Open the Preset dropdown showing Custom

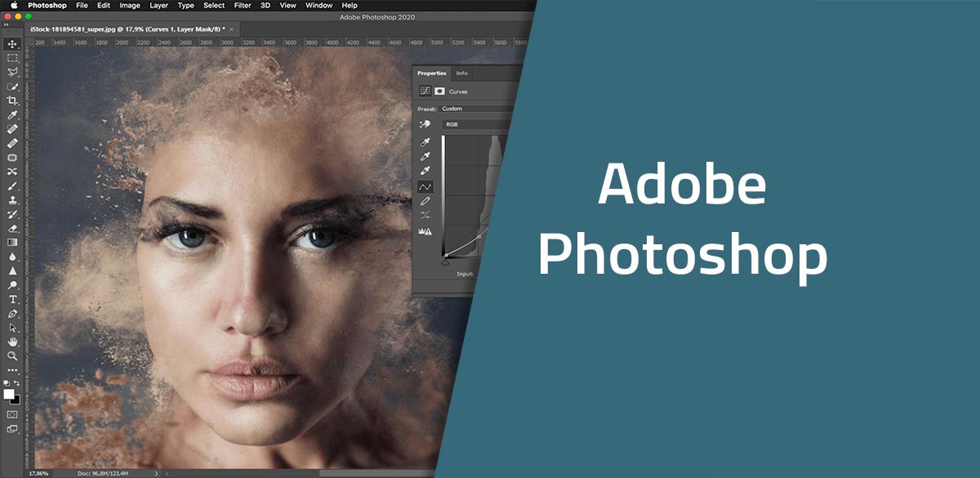tap(476, 108)
